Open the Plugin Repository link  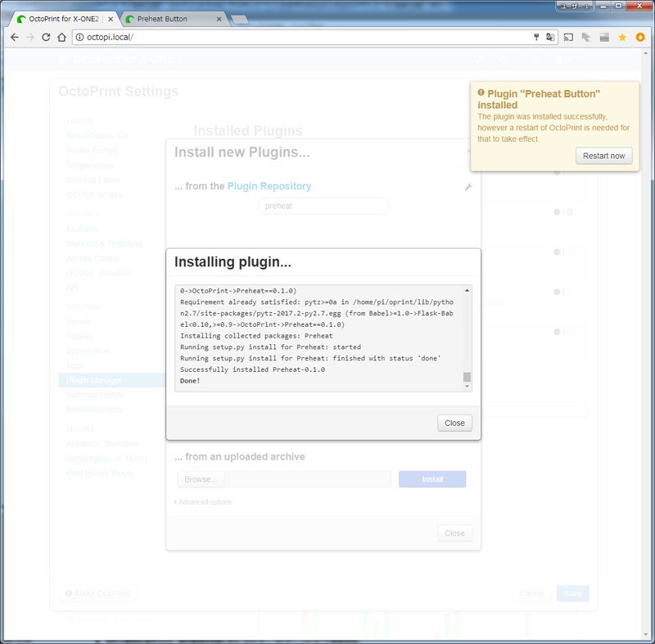pos(269,186)
